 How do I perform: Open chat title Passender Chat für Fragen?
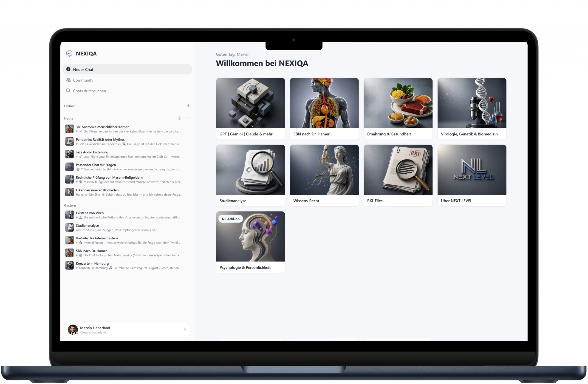tap(96, 165)
